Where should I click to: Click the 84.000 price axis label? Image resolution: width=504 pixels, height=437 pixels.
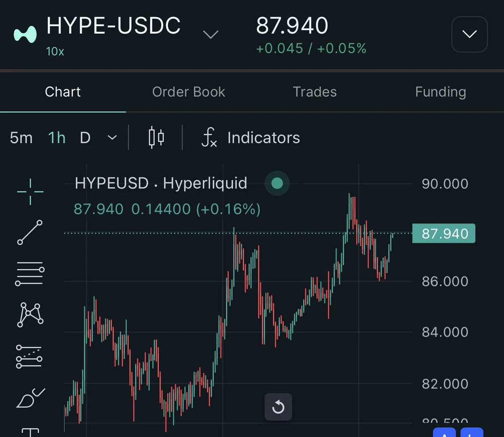[445, 332]
